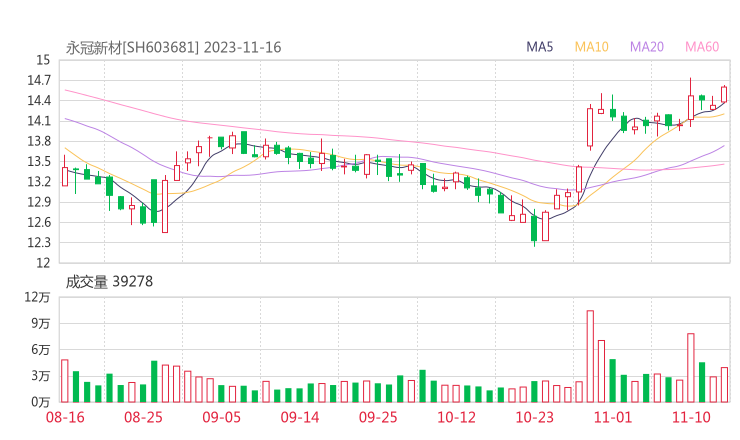Click the tallest volume bar near 11-01
Viewport: 740px width, 440px height.
click(x=590, y=356)
